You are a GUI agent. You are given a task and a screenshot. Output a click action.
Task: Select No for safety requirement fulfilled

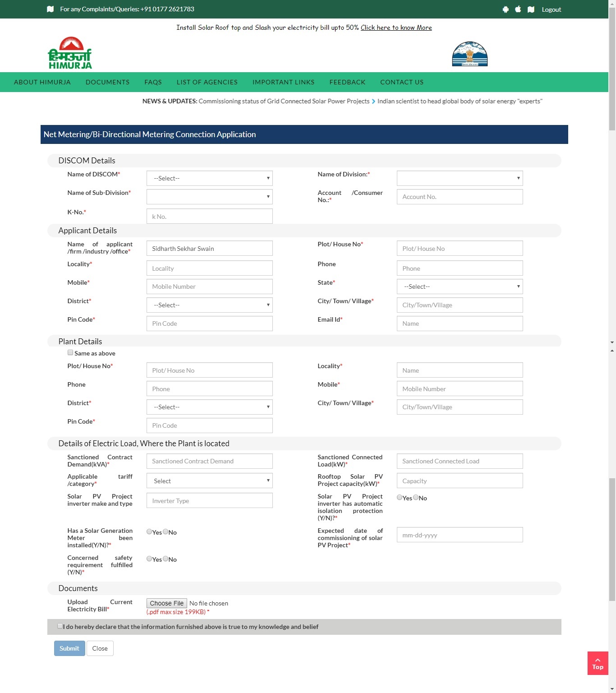[x=165, y=559]
